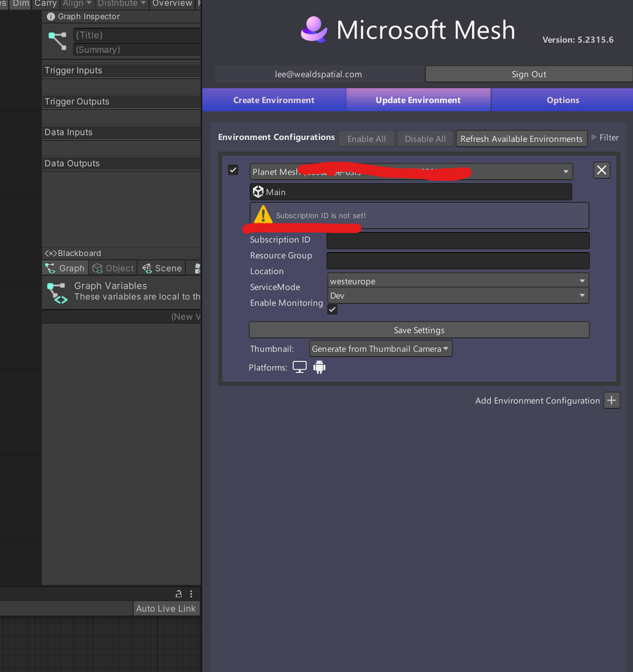
Task: Click the Subscription ID warning triangle icon
Action: coord(262,215)
